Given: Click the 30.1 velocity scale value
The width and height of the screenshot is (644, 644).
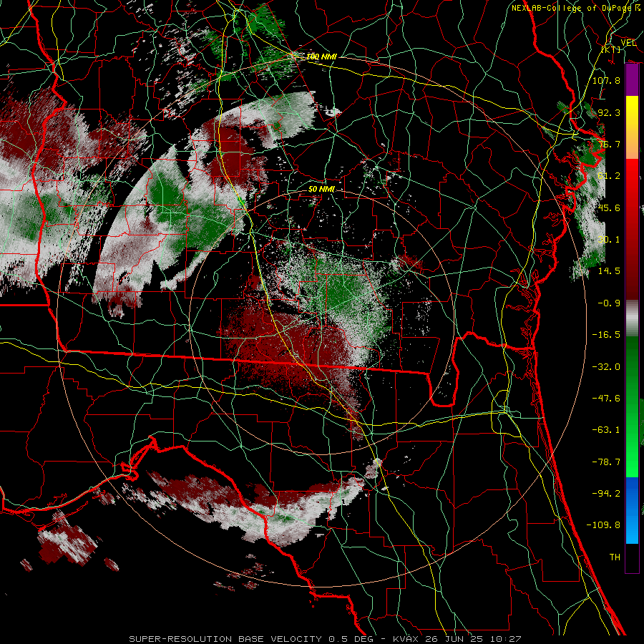Looking at the screenshot, I should point(609,240).
